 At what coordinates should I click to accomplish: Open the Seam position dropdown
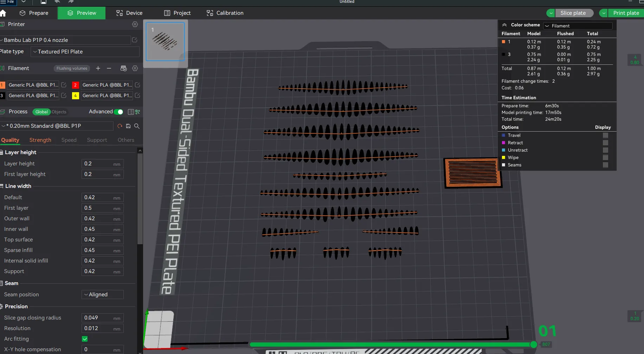tap(102, 295)
